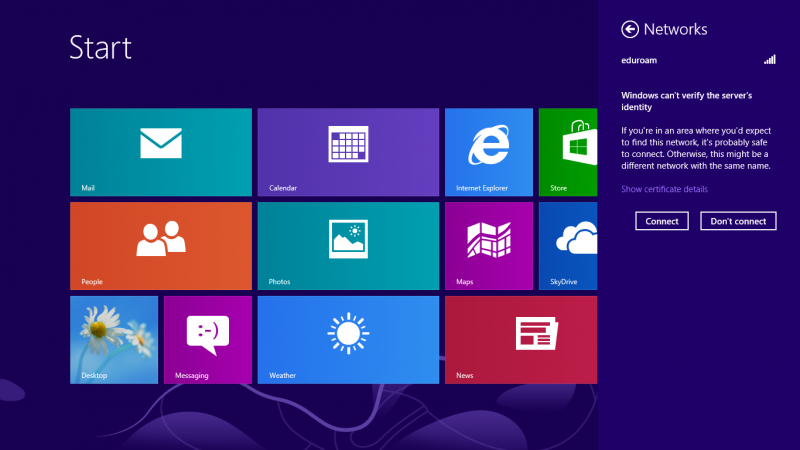Open the Weather tile
Screen dimensions: 800x450
point(348,339)
